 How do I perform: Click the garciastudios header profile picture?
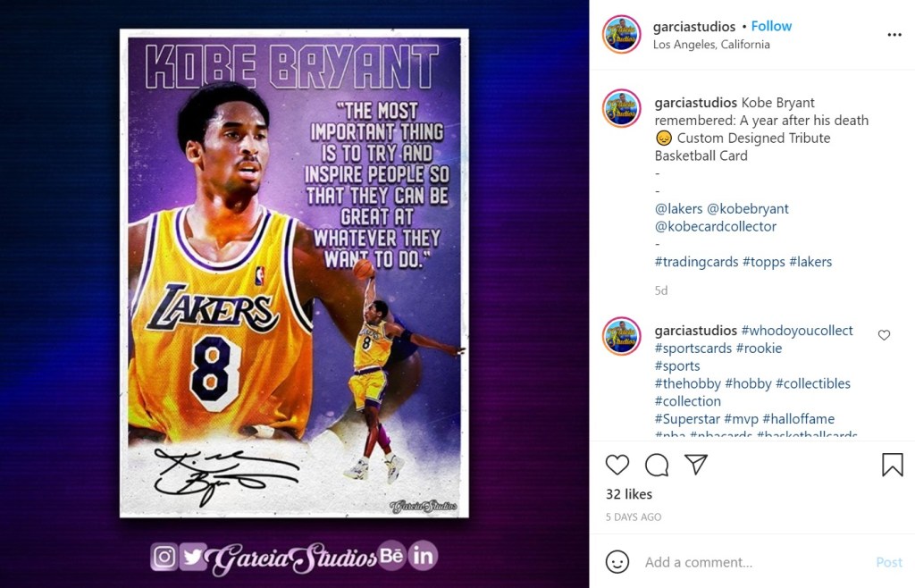622,35
